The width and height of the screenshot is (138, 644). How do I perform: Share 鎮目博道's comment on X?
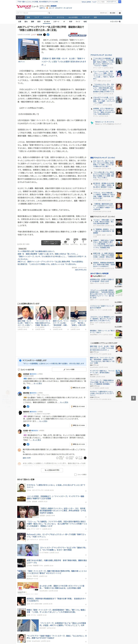click(25, 406)
